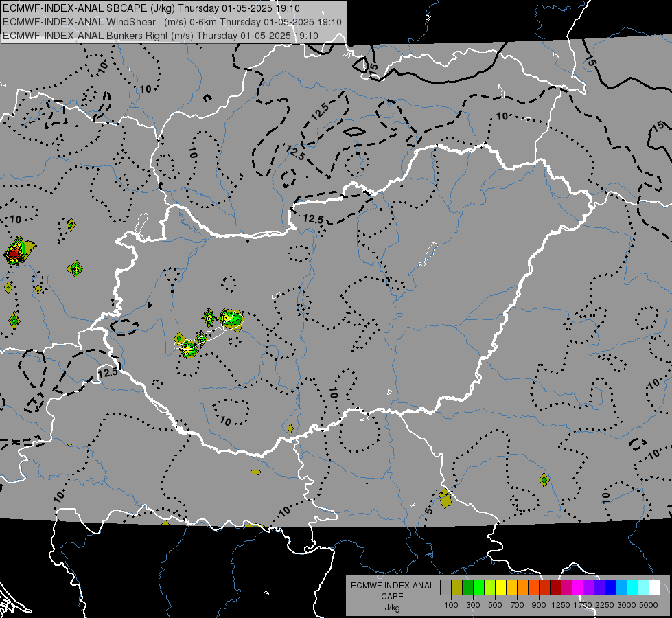
Task: Select the pure blue legend swatch
Action: click(611, 587)
